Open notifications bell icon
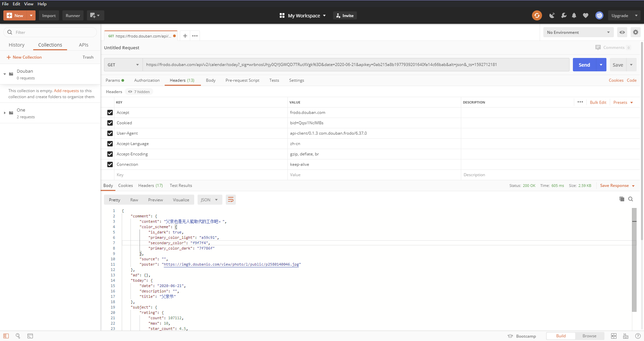644x341 pixels. pyautogui.click(x=574, y=15)
